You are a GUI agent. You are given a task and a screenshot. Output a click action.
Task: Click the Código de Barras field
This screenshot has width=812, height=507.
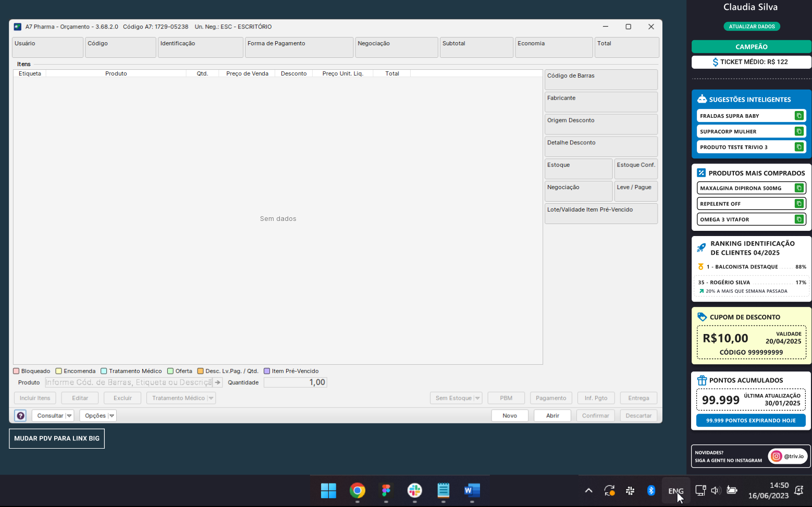tap(601, 80)
